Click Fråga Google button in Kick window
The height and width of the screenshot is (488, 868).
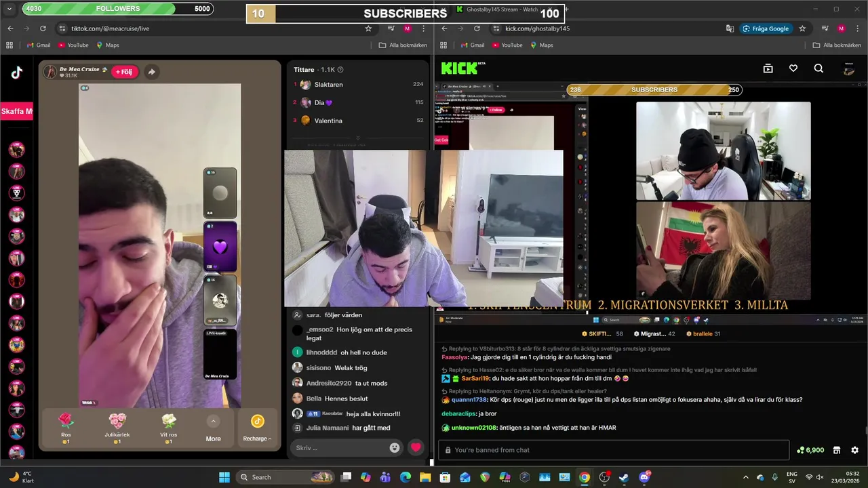766,28
